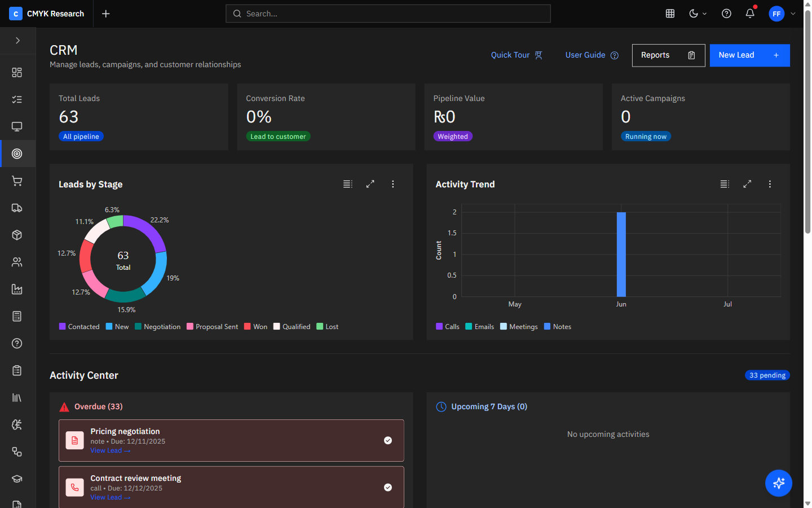Image resolution: width=812 pixels, height=508 pixels.
Task: Open Leads by Stage more options menu
Action: (393, 184)
